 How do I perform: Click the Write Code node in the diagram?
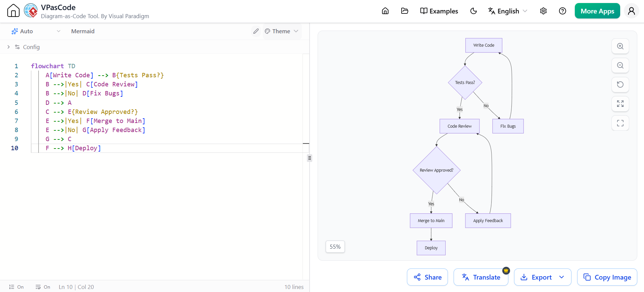coord(484,45)
